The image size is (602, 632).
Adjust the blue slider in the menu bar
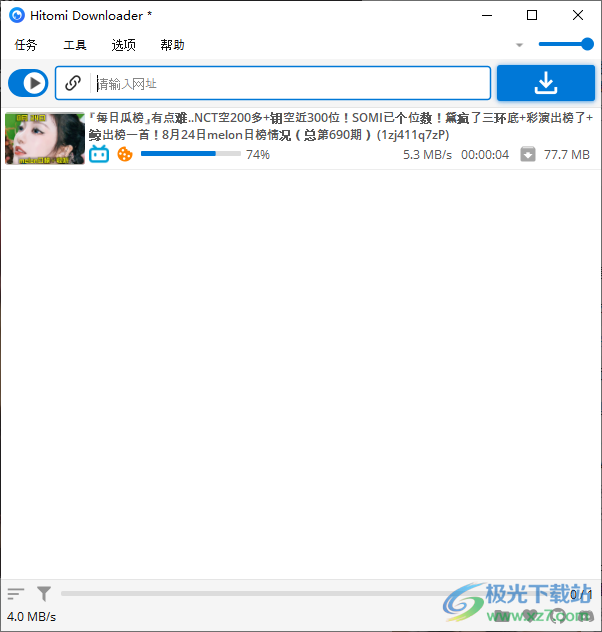(566, 44)
